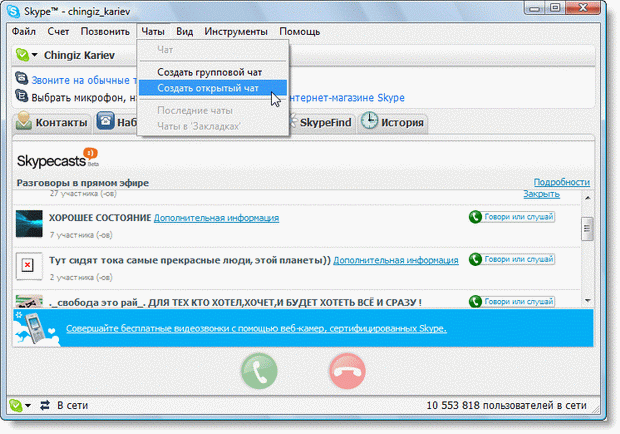Click the свобода это рай skypecast title

click(x=235, y=302)
